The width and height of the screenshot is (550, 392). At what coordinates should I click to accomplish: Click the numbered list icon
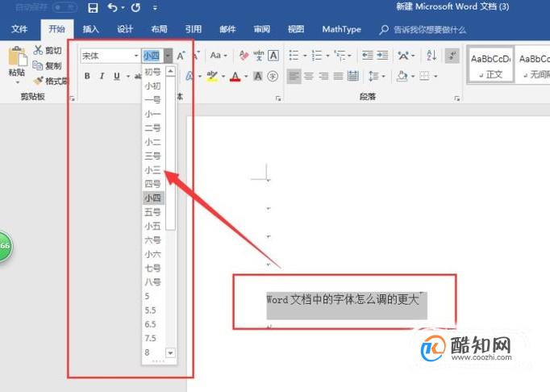pyautogui.click(x=317, y=55)
